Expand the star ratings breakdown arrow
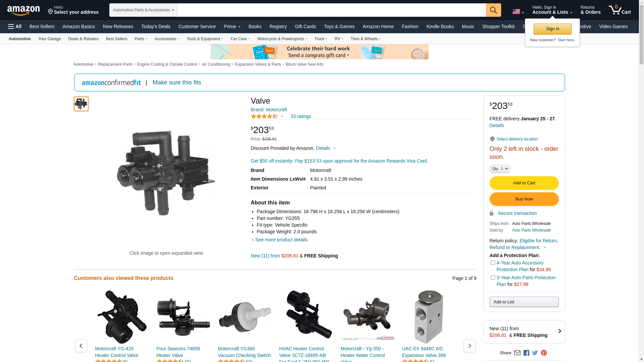The height and width of the screenshot is (362, 644). point(282,116)
